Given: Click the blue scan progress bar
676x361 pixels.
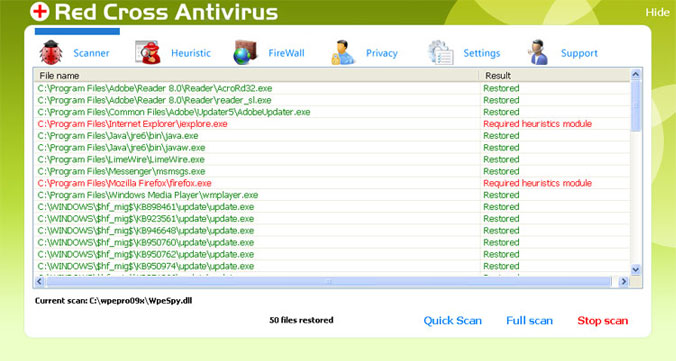Looking at the screenshot, I should 77,31.
